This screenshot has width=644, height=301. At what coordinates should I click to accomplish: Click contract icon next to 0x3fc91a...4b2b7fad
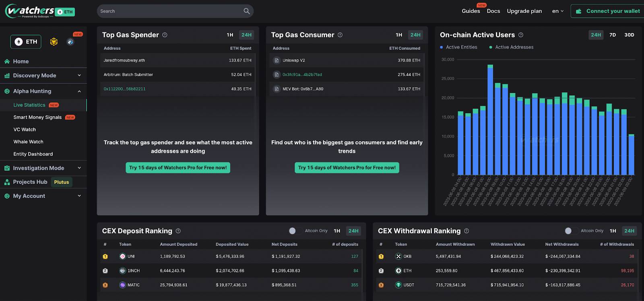point(277,74)
